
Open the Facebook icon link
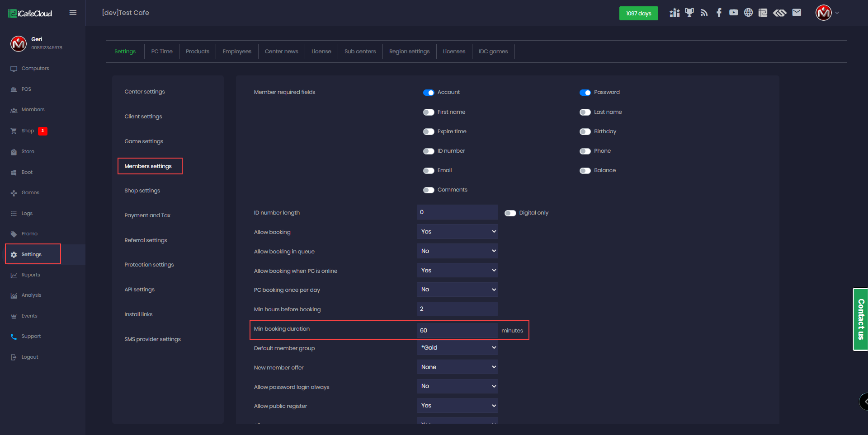point(719,13)
